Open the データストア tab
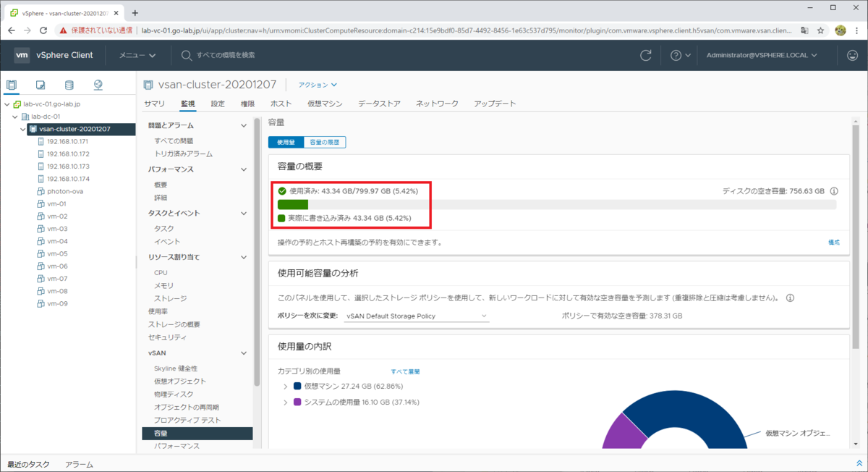Image resolution: width=868 pixels, height=472 pixels. (x=379, y=104)
